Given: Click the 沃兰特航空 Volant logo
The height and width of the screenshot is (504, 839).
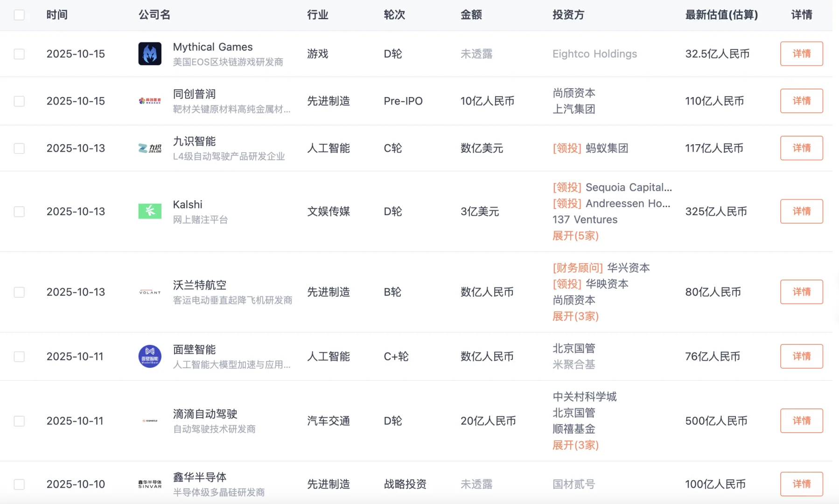Looking at the screenshot, I should (x=150, y=292).
